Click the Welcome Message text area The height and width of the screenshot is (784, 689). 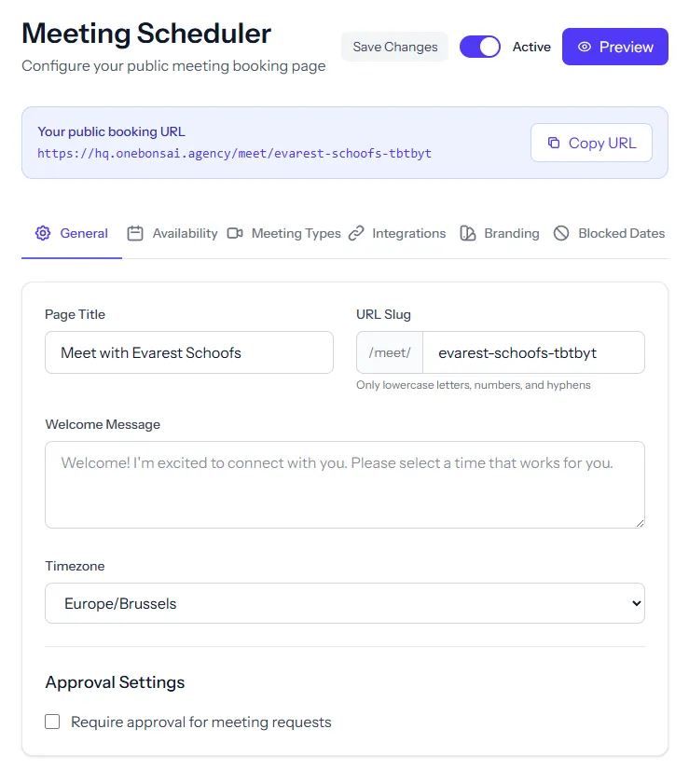(x=344, y=483)
